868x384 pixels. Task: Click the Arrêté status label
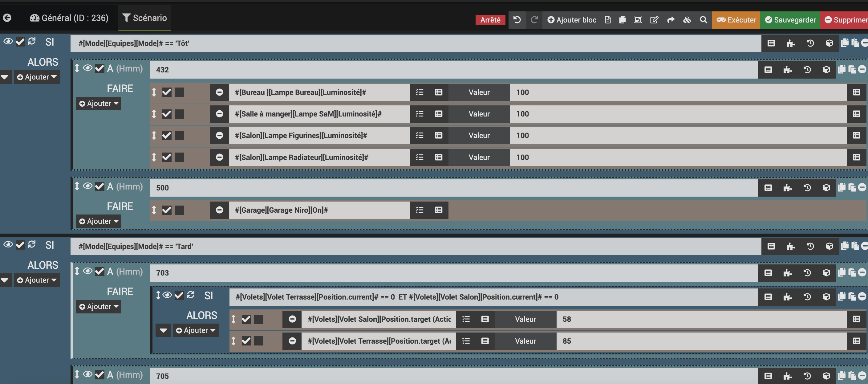click(x=490, y=20)
